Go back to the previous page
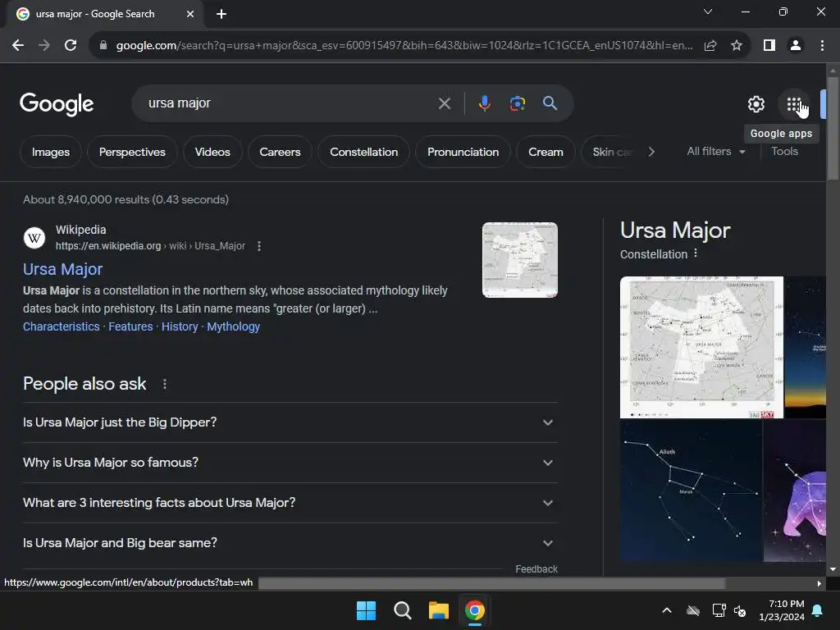This screenshot has width=840, height=630. (18, 46)
